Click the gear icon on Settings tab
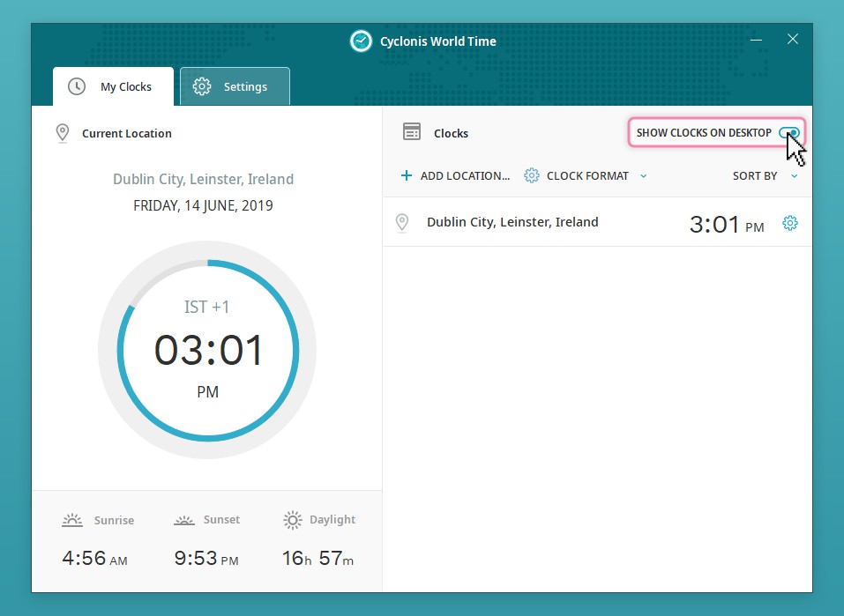 (x=202, y=86)
